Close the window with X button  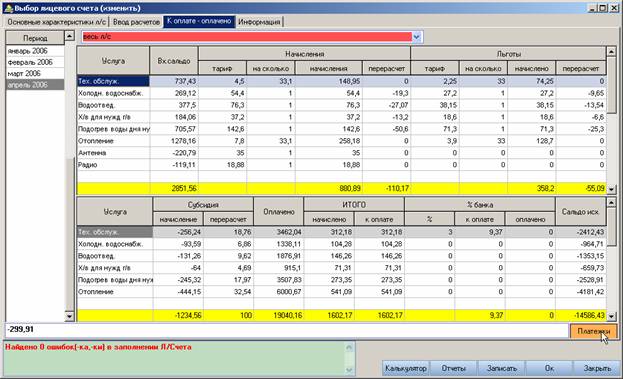[614, 8]
